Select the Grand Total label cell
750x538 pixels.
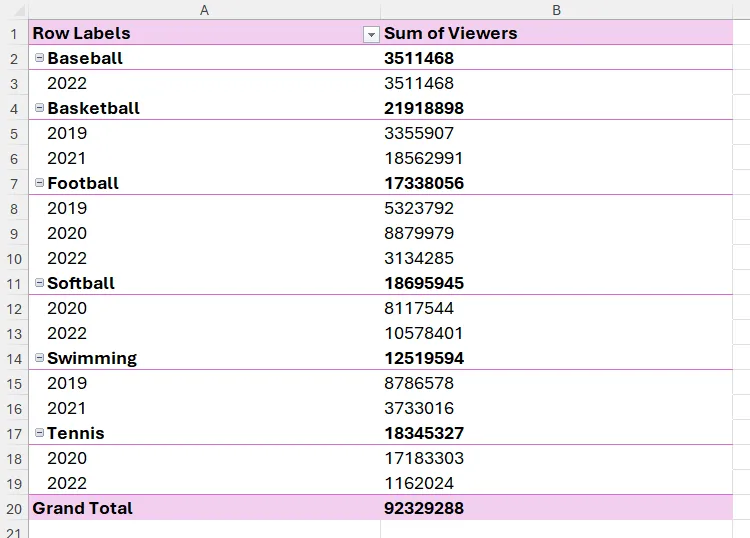point(83,508)
